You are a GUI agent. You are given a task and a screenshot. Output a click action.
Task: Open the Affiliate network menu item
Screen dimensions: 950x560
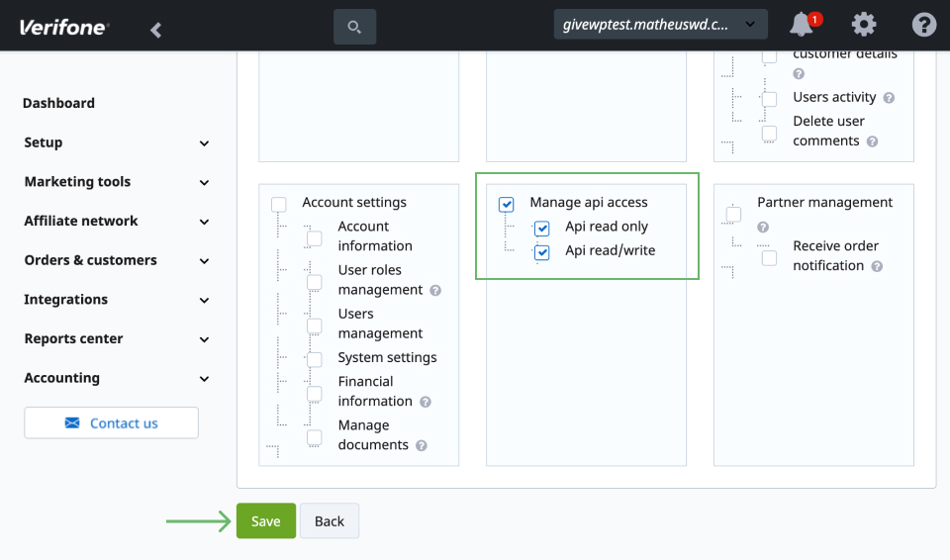point(81,222)
